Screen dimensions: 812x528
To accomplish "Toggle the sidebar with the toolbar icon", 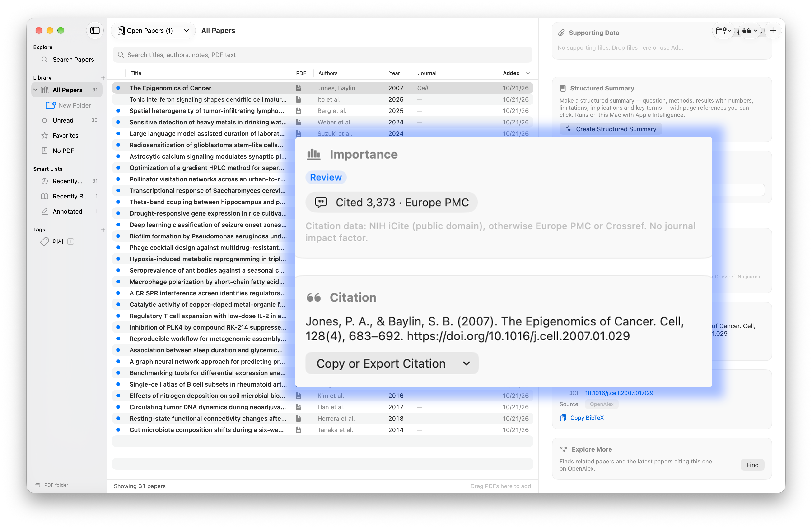I will point(94,30).
